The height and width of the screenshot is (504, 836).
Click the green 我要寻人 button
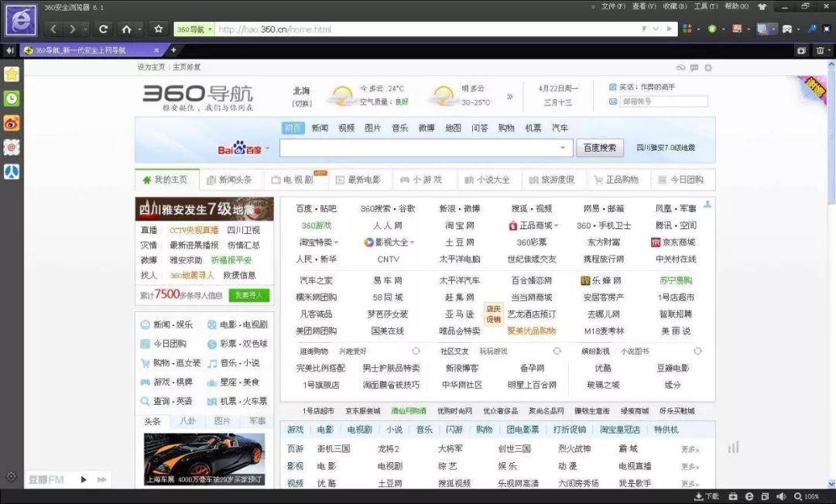coord(249,295)
